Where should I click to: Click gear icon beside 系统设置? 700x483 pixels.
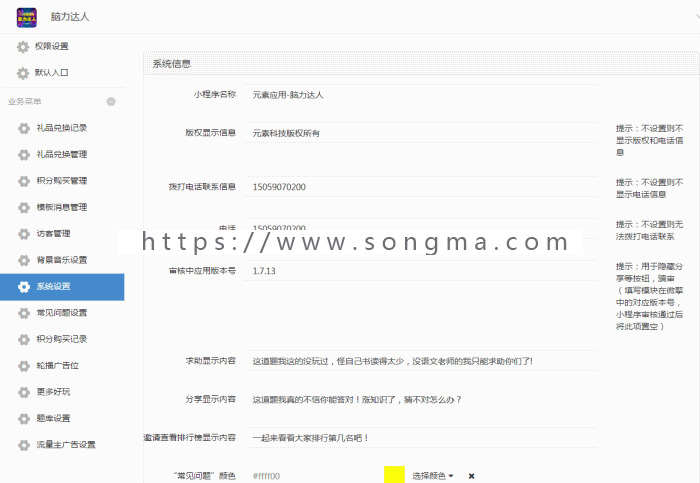(24, 287)
